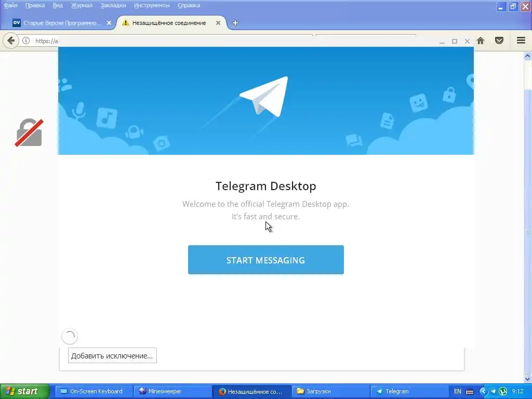The height and width of the screenshot is (399, 532).
Task: Go back with the browser arrow
Action: (x=11, y=41)
